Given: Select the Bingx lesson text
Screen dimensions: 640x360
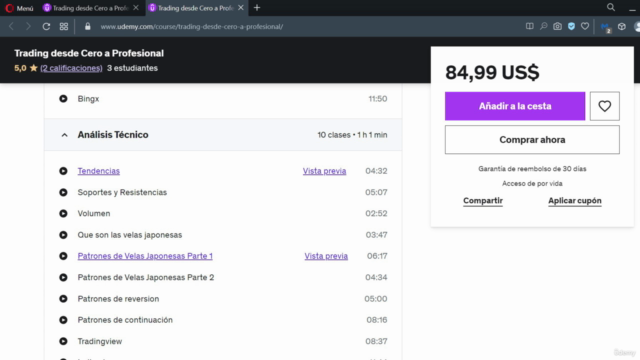Looking at the screenshot, I should click(x=88, y=99).
